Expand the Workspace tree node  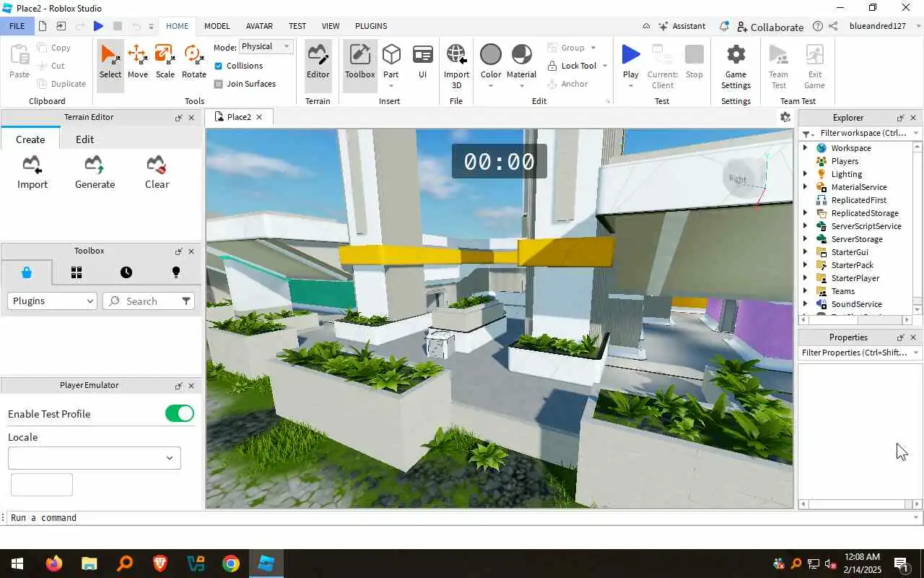coord(805,148)
